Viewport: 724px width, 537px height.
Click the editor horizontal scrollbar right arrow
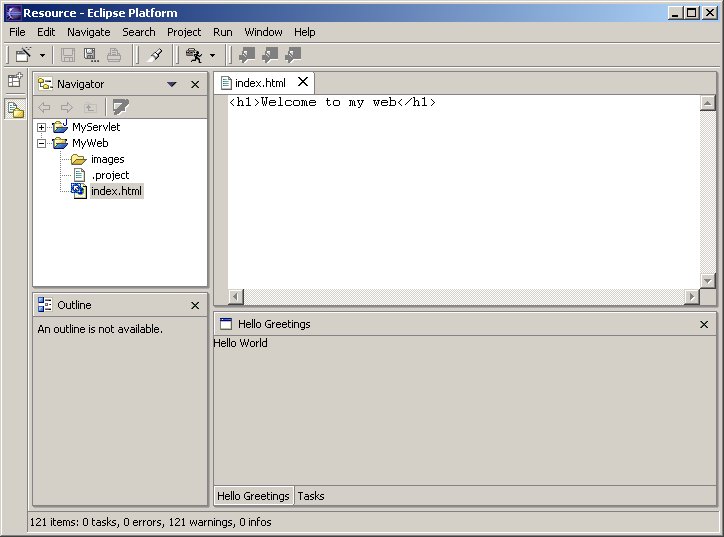[691, 297]
